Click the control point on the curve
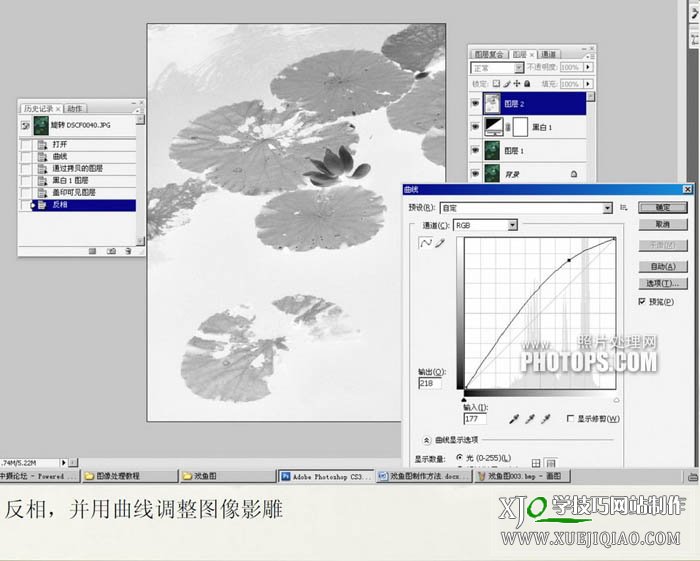Screen dimensions: 700x561 click(569, 260)
